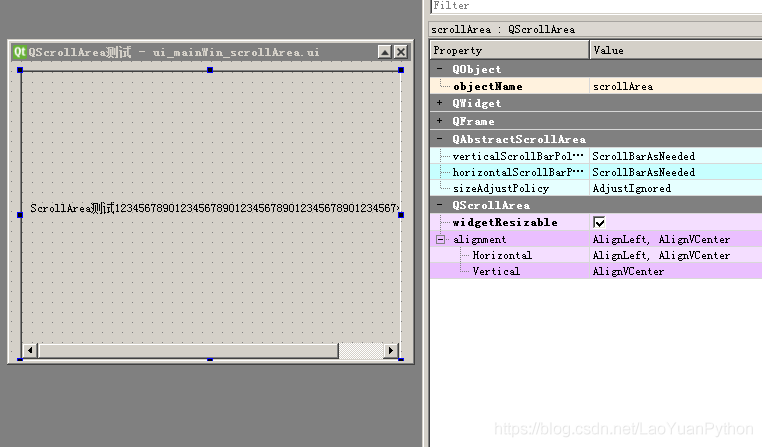Click the form's maximize triangle icon

tap(384, 52)
